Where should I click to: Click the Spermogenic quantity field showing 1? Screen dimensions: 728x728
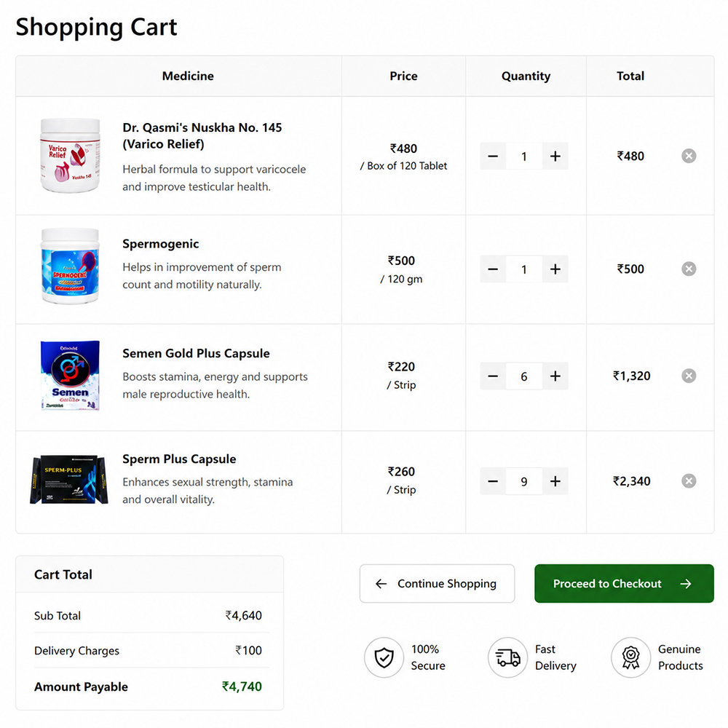pyautogui.click(x=524, y=269)
